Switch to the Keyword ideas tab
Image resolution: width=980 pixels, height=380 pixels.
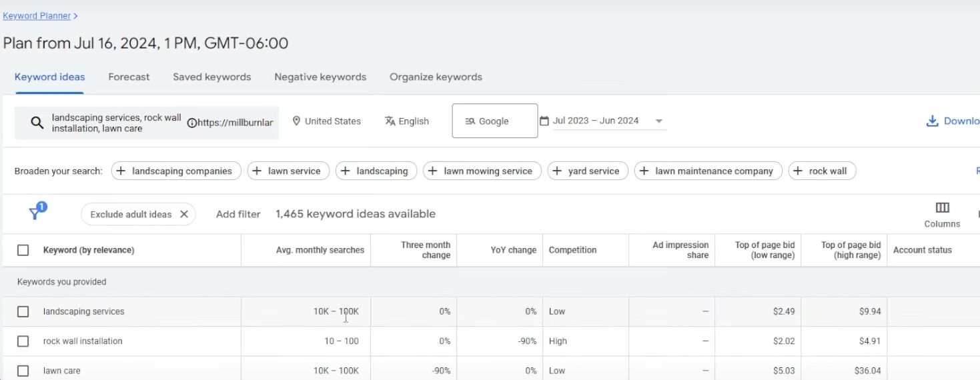click(49, 77)
